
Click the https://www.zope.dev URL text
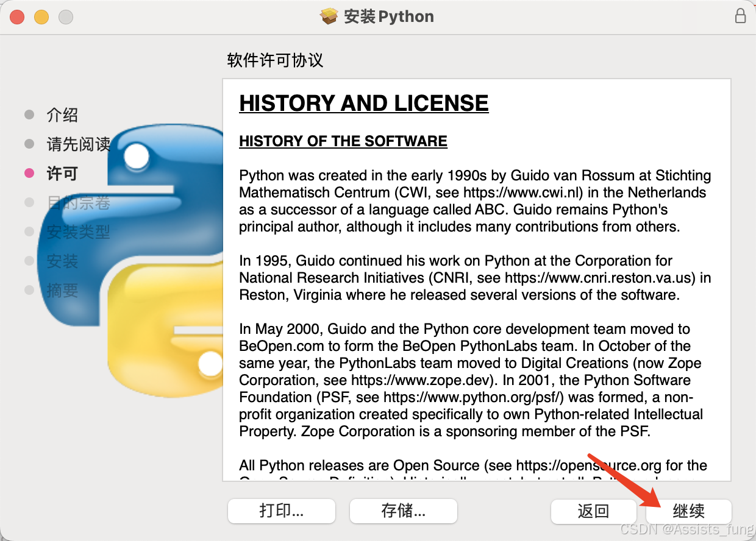click(x=419, y=381)
